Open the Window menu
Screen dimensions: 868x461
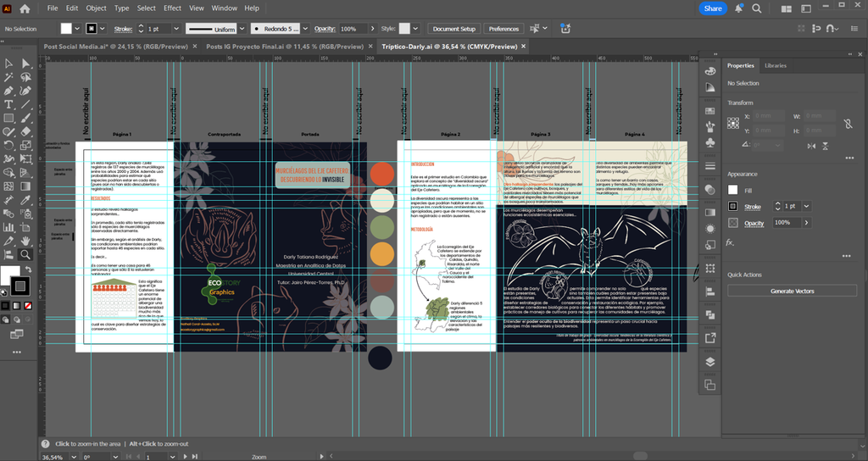click(224, 8)
